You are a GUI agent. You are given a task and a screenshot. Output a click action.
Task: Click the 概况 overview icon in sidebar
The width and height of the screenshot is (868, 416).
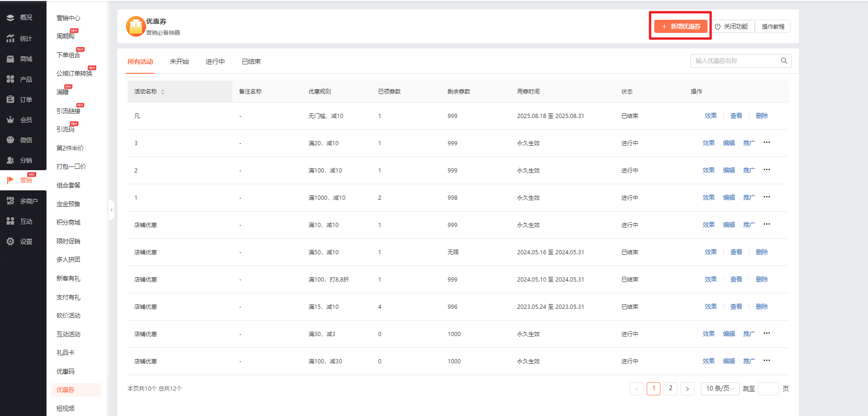(10, 18)
